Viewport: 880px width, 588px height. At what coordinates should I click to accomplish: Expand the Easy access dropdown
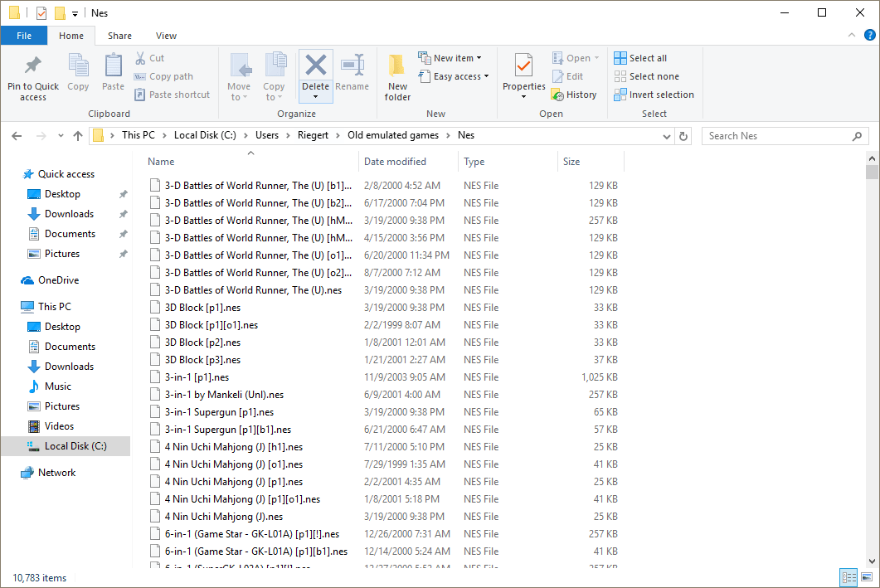click(486, 76)
